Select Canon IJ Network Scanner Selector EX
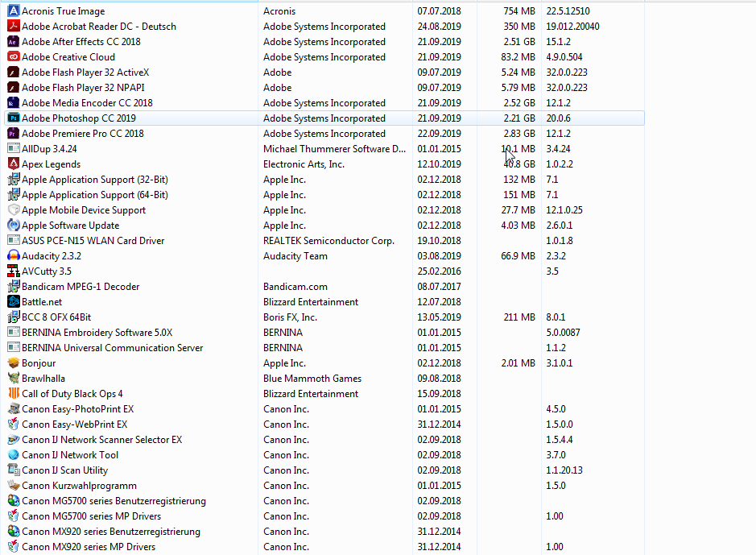 (101, 440)
